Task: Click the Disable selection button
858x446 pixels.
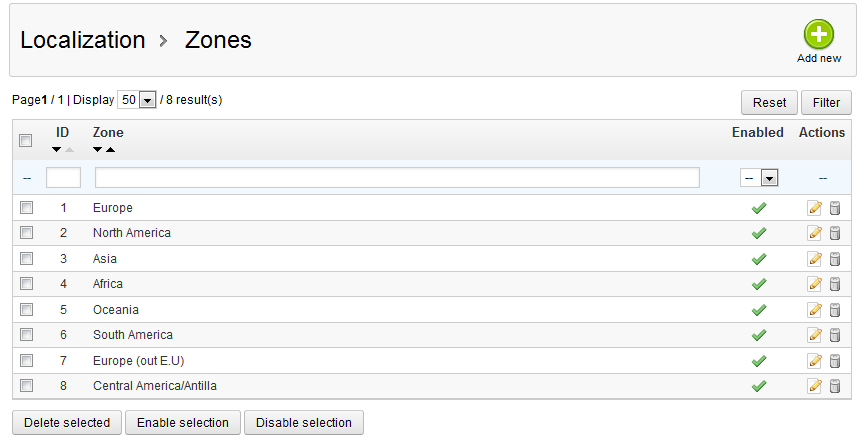Action: tap(304, 423)
